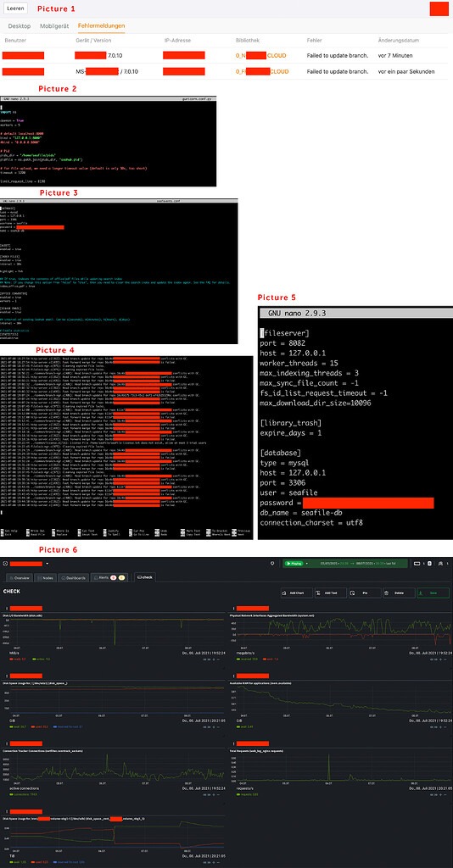Click the Leeren button
This screenshot has width=453, height=868.
point(15,8)
